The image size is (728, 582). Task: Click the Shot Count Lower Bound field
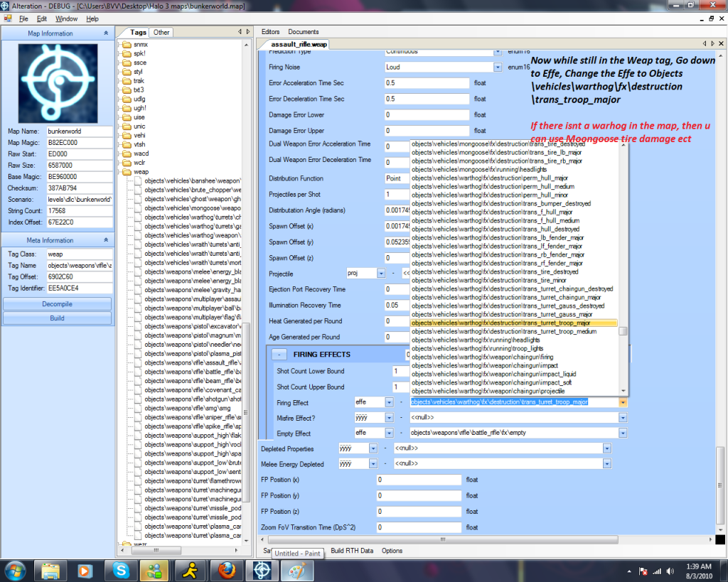pyautogui.click(x=401, y=371)
